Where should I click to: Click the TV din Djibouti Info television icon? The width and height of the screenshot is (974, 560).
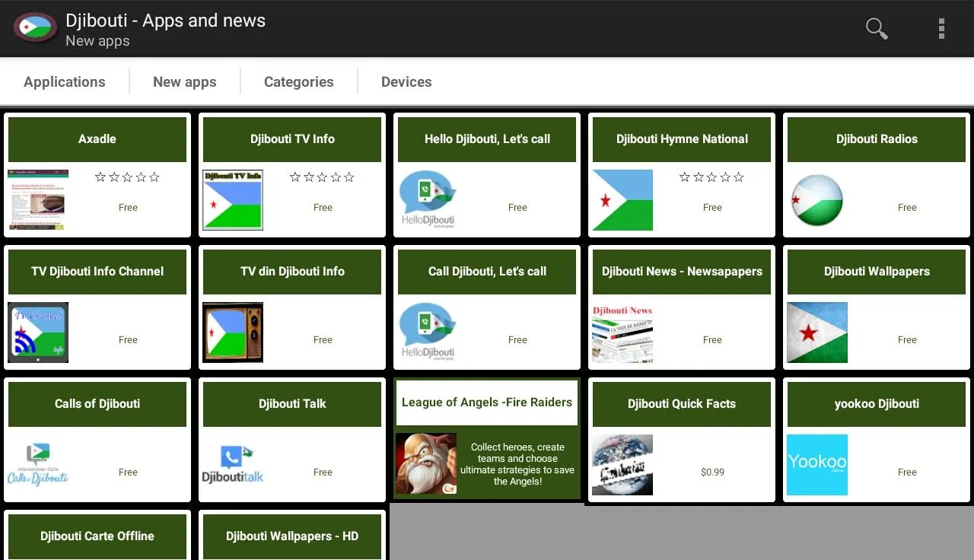pyautogui.click(x=233, y=332)
